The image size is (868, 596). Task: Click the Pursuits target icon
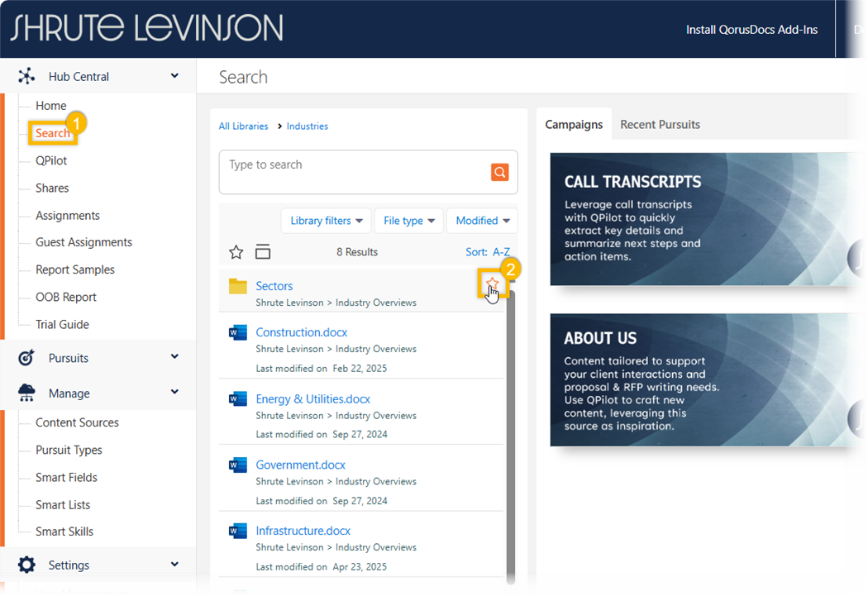pyautogui.click(x=26, y=358)
